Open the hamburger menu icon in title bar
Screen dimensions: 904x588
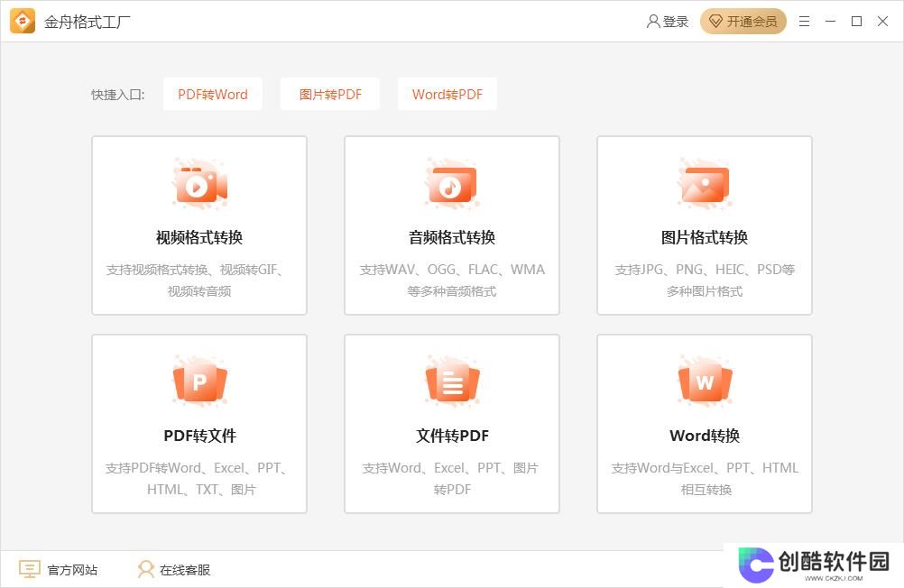[x=804, y=22]
